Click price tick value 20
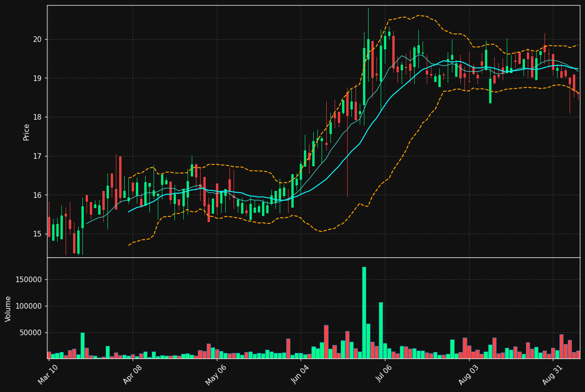585x392 pixels. [x=37, y=39]
